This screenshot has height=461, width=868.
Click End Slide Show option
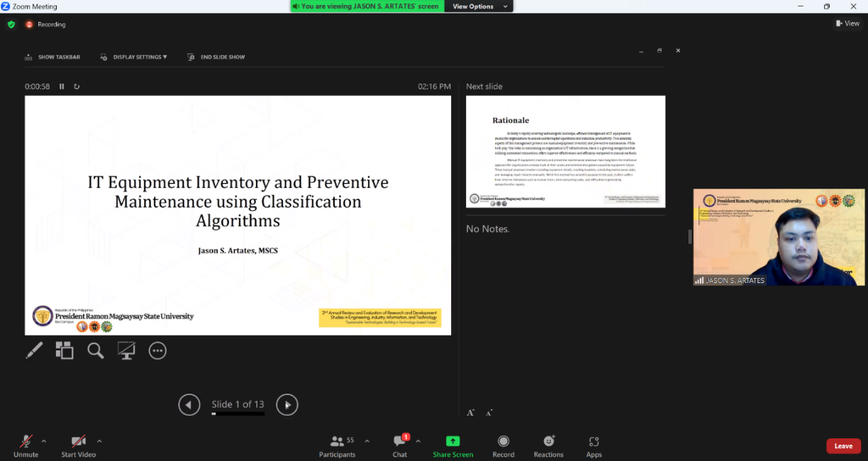click(x=216, y=57)
